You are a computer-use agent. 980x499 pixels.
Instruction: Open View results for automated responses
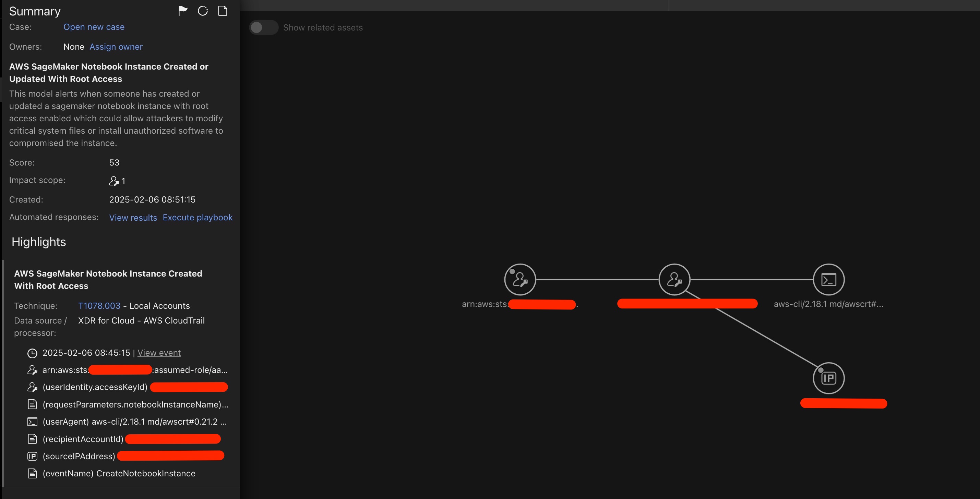point(133,218)
